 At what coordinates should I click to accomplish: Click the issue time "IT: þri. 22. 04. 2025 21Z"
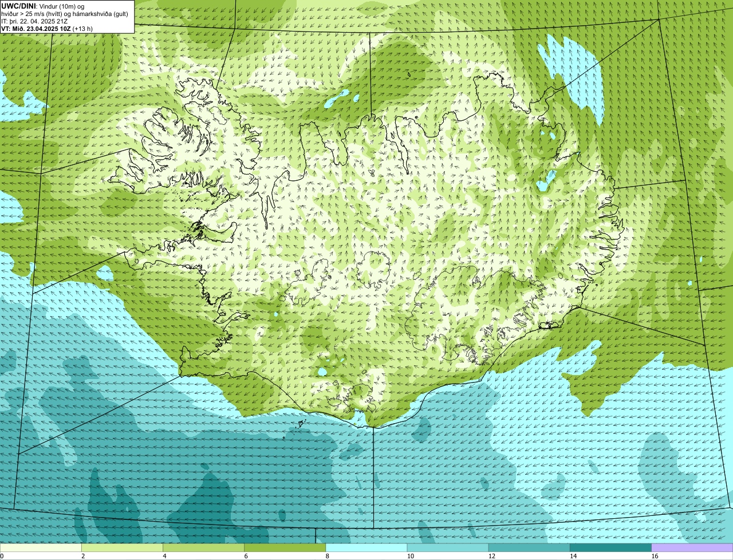click(34, 21)
